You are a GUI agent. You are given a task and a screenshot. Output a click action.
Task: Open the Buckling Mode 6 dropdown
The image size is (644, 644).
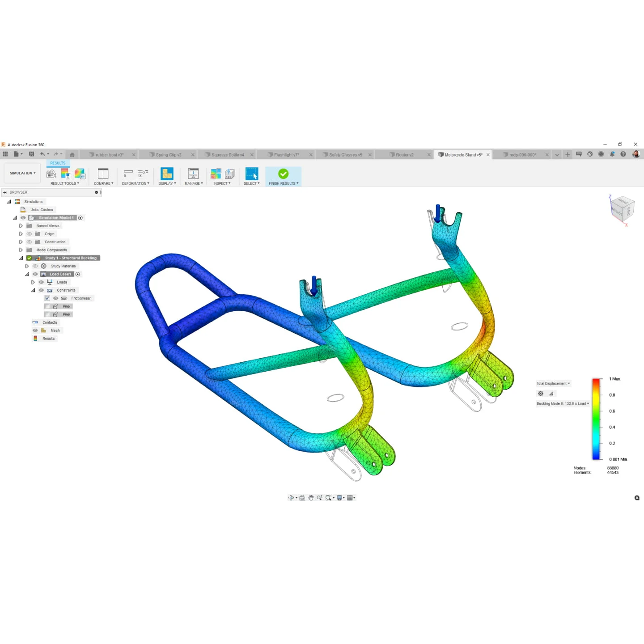tap(563, 403)
